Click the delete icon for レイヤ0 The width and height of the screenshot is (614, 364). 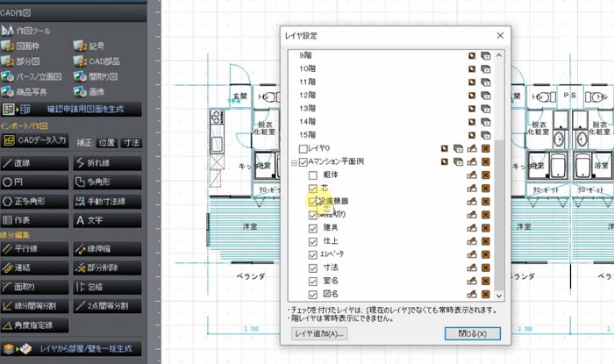[x=486, y=148]
